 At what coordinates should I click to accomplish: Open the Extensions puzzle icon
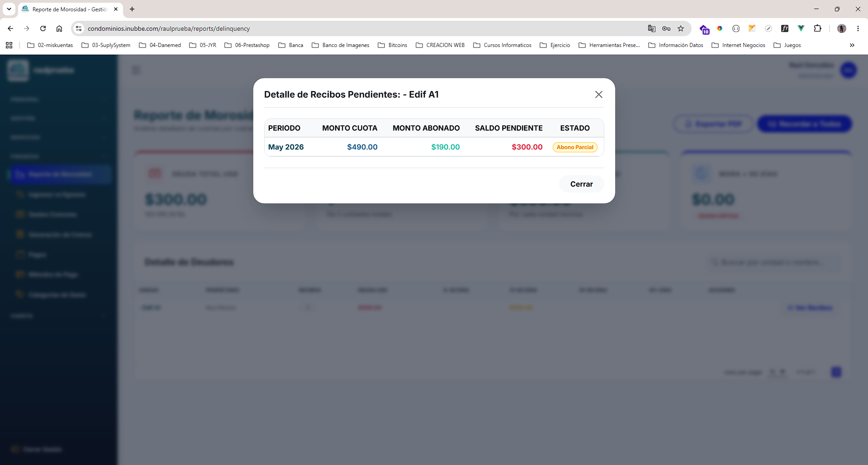(x=817, y=28)
